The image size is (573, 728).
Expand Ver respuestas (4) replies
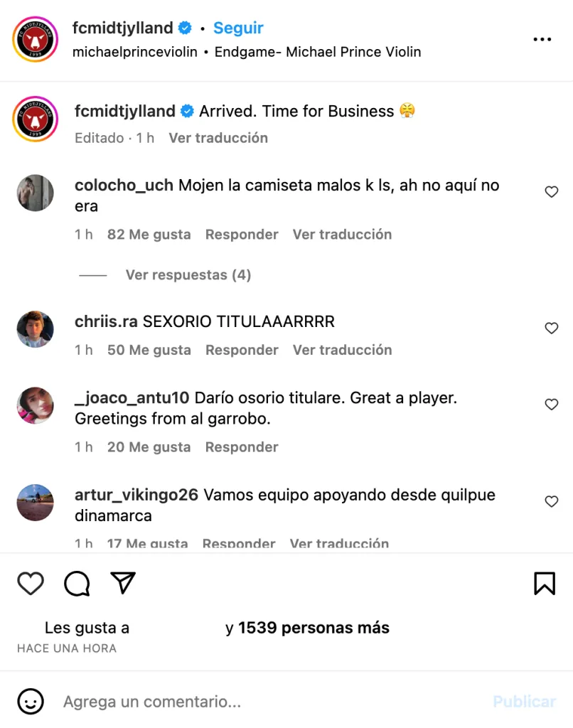[x=188, y=275]
